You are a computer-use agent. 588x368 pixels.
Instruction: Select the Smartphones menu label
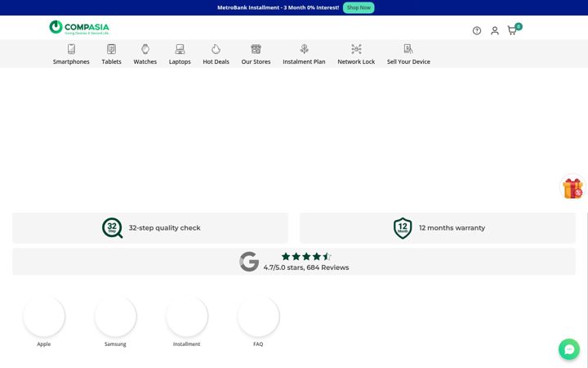(x=71, y=61)
